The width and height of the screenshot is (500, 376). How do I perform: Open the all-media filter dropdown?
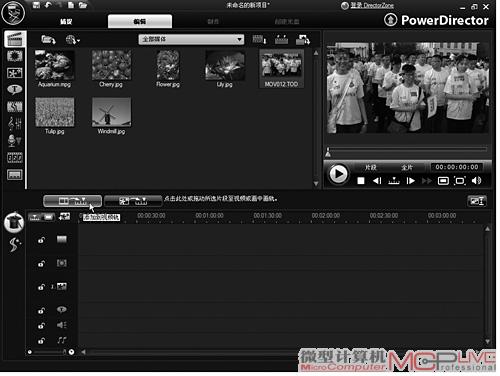pos(191,39)
